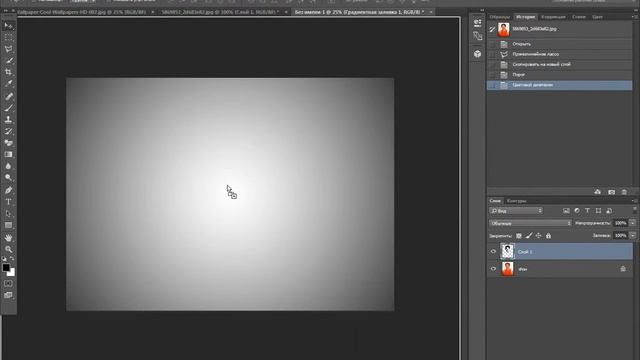Expand toolbar with double-arrow at its top
640x360 pixels.
(6, 11)
